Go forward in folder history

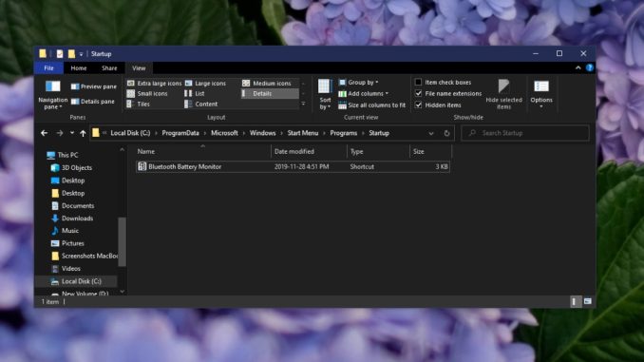click(60, 133)
